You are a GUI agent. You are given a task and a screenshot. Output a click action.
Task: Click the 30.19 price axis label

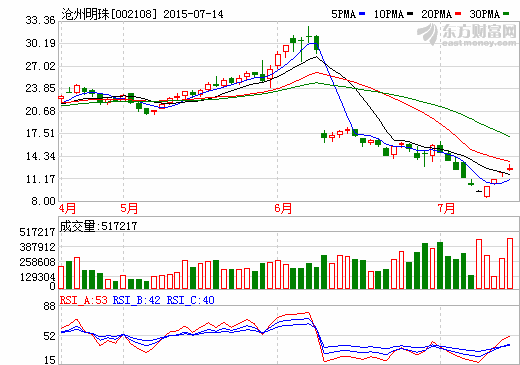pos(40,43)
